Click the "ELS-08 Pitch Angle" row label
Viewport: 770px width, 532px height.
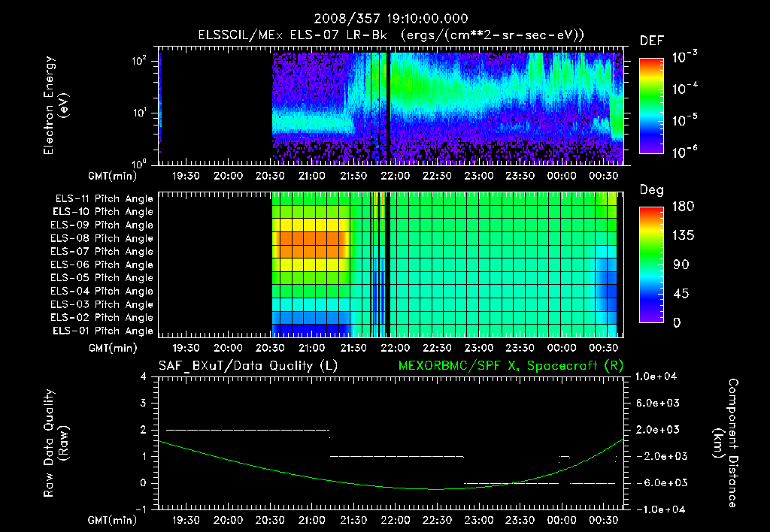coord(102,238)
